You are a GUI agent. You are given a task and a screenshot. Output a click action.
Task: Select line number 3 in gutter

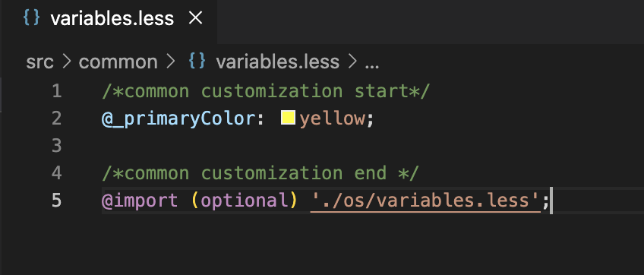pos(57,146)
